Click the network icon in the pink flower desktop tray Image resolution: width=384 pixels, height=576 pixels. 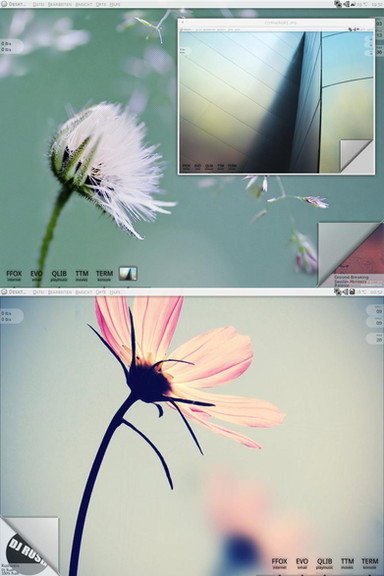coord(338,292)
